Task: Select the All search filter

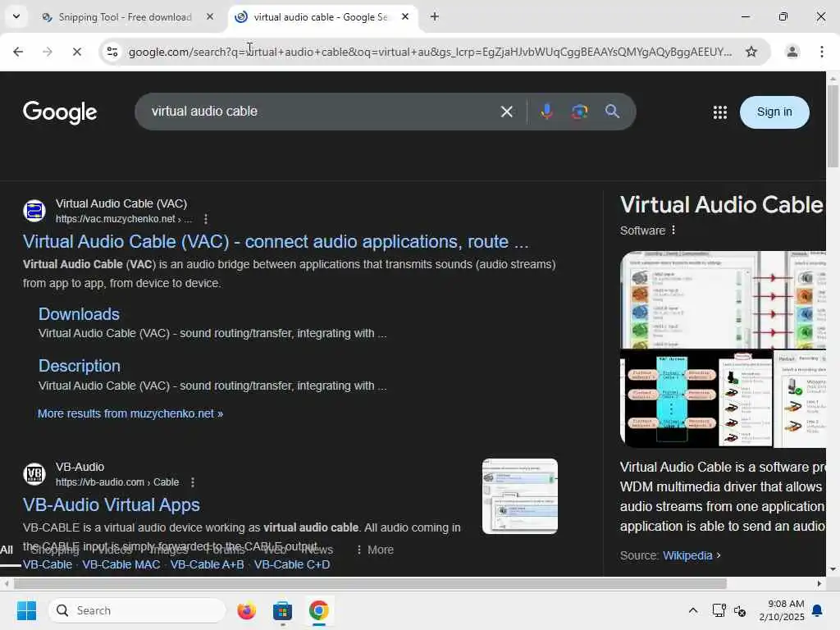Action: tap(7, 550)
